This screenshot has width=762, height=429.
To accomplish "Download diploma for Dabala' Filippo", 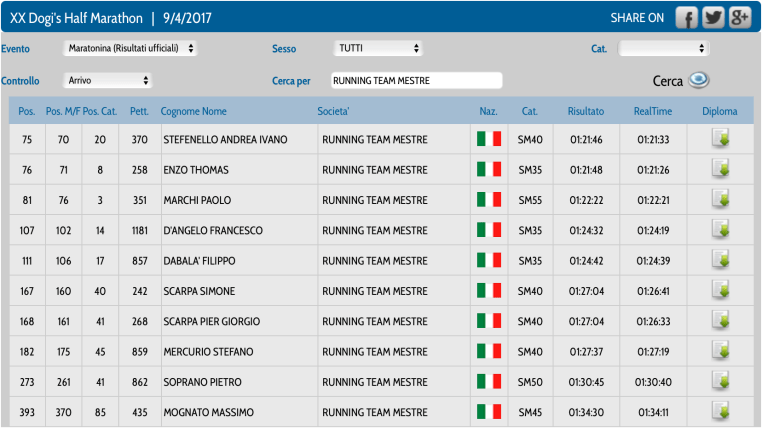I will [720, 260].
